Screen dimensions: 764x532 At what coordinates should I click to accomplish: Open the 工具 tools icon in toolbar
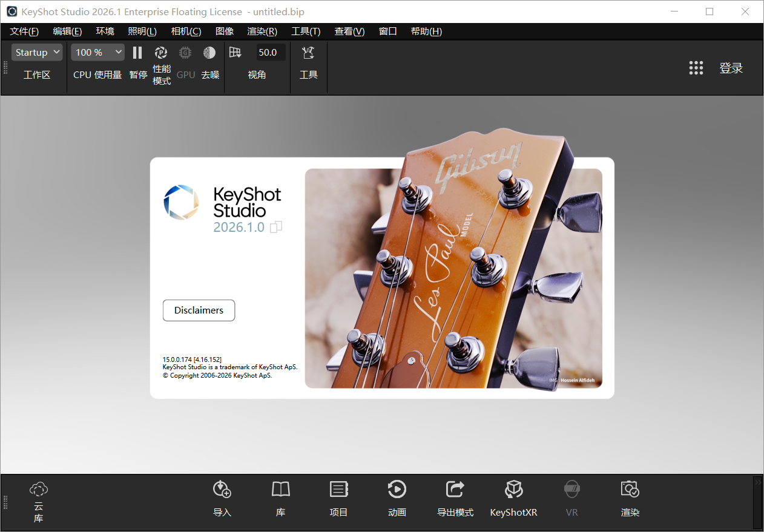[x=308, y=53]
